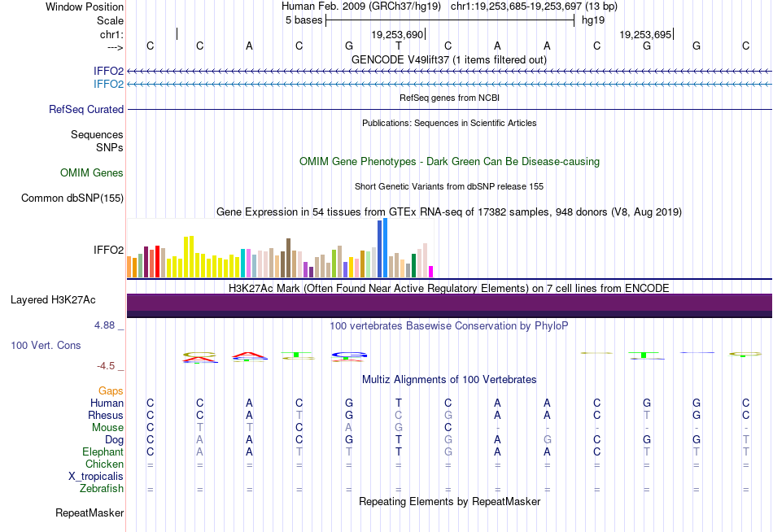Click the Rhesus species row label
Image resolution: width=773 pixels, height=532 pixels.
pyautogui.click(x=106, y=416)
